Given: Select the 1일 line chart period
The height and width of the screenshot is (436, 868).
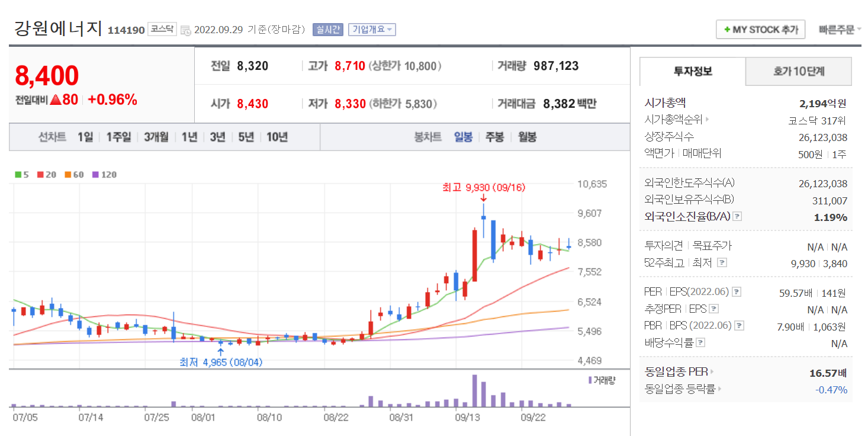Looking at the screenshot, I should pos(85,137).
